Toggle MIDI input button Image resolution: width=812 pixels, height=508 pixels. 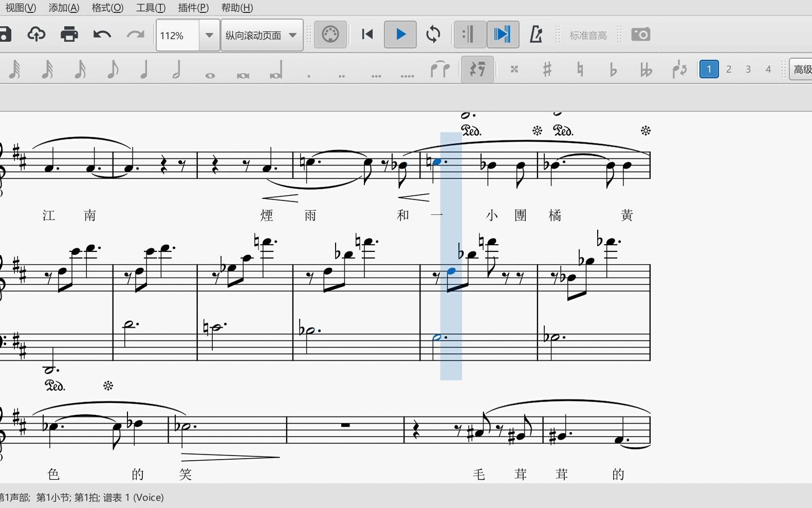[x=330, y=34]
